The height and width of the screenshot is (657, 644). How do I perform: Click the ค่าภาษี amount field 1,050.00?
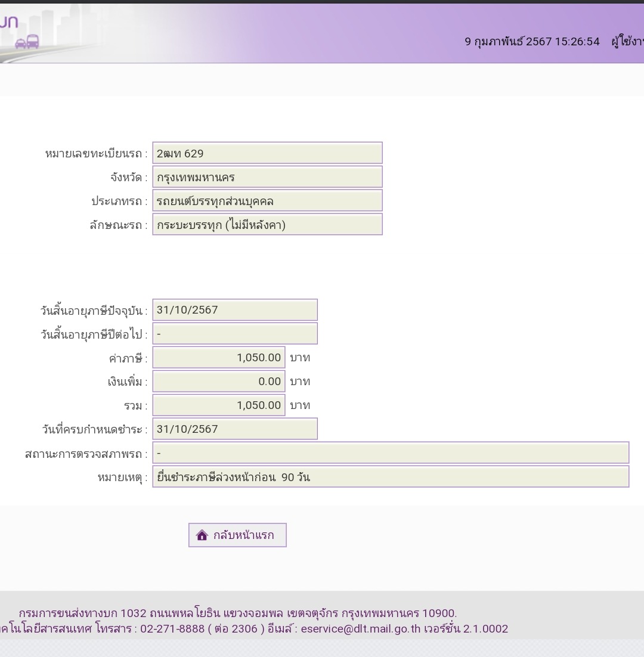point(219,357)
